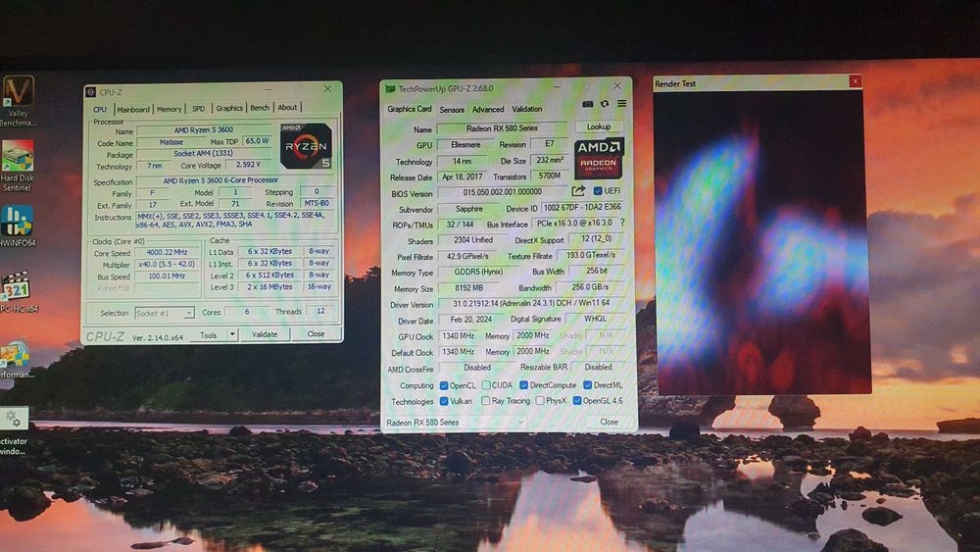
Task: Click the Bandwidth value 256.0 GB/s
Action: coord(590,287)
